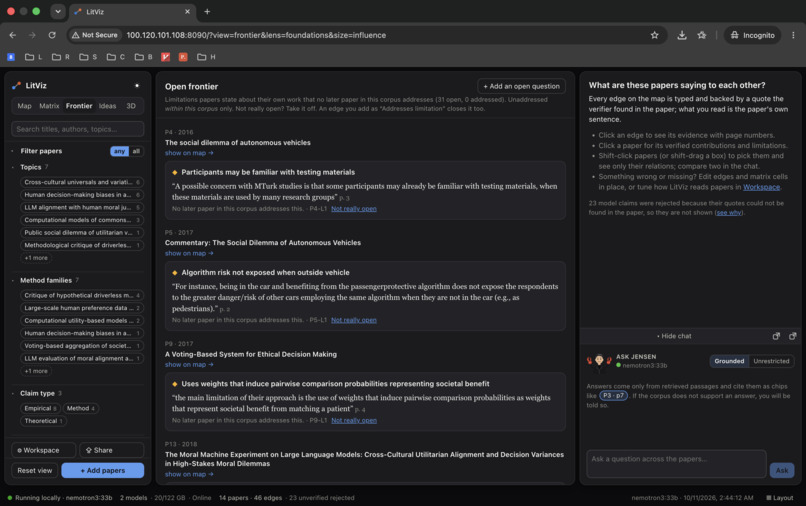
Task: Click Not really open for P5-L1
Action: point(354,320)
